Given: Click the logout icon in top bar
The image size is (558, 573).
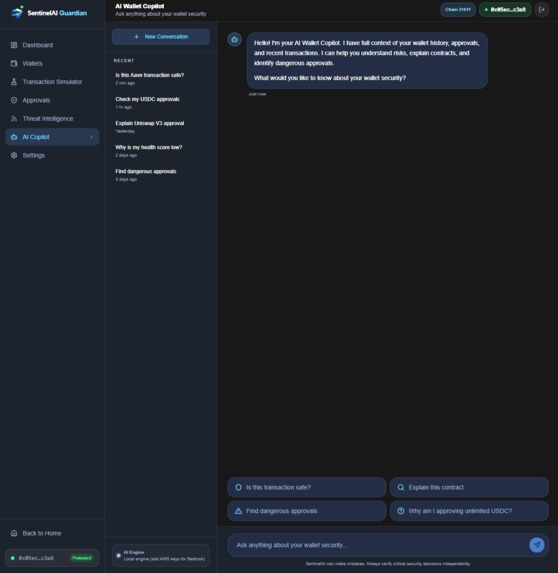Looking at the screenshot, I should [542, 10].
